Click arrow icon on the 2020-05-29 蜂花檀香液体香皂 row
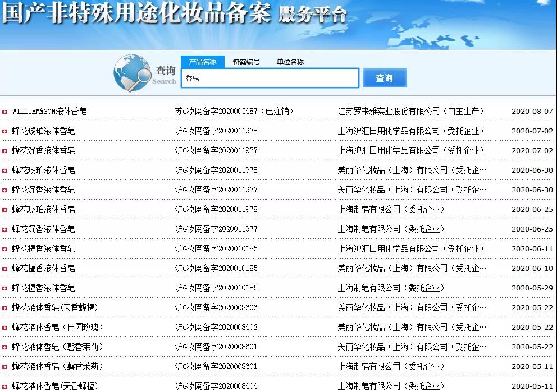Screen dimensions: 557x392 (x=4, y=288)
